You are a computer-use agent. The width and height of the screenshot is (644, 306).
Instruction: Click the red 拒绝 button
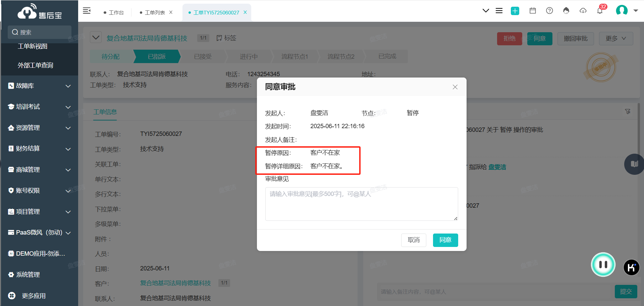[509, 39]
